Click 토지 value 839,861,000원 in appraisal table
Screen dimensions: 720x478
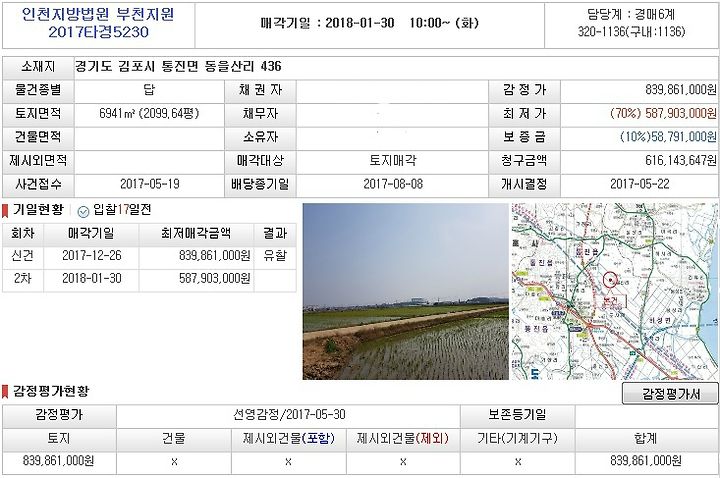click(x=58, y=461)
